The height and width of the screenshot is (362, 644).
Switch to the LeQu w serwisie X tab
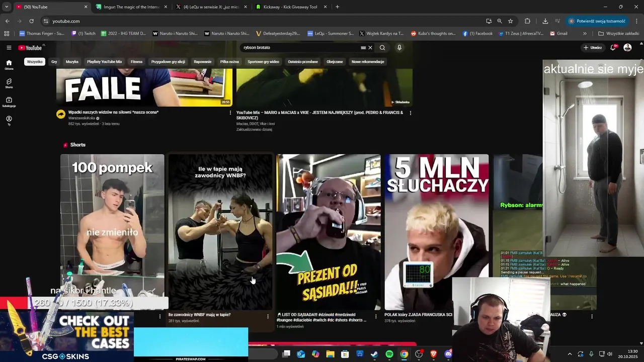tap(211, 7)
